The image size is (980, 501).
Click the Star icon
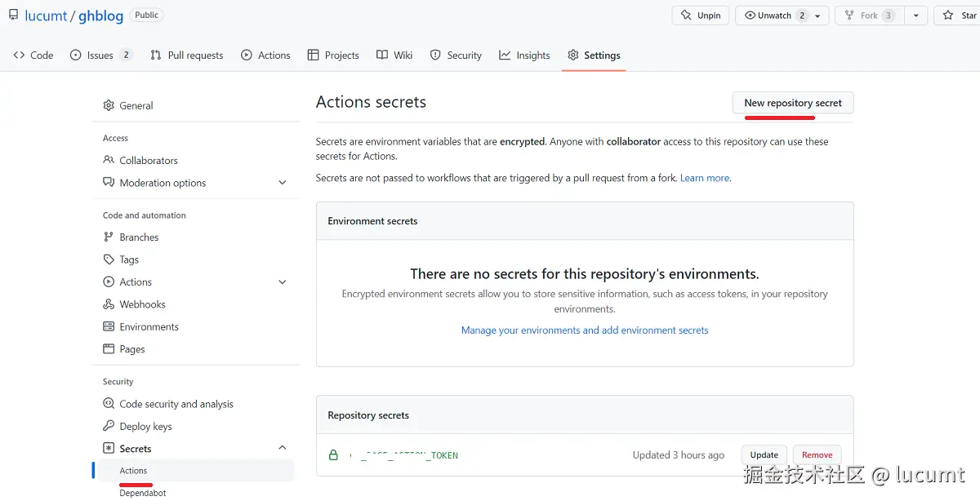[948, 16]
